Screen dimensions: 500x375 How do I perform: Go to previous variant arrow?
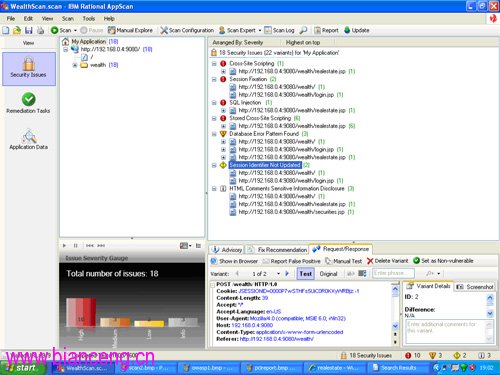click(238, 274)
